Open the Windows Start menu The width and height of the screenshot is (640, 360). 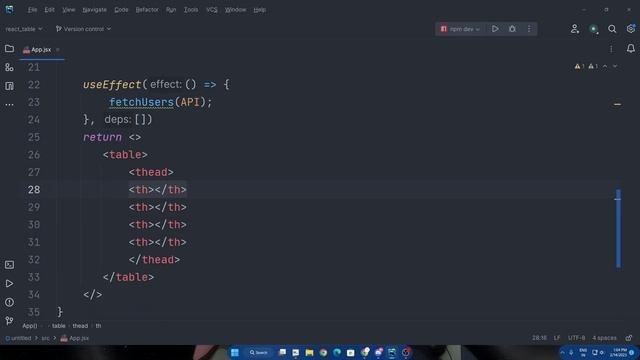click(x=235, y=352)
